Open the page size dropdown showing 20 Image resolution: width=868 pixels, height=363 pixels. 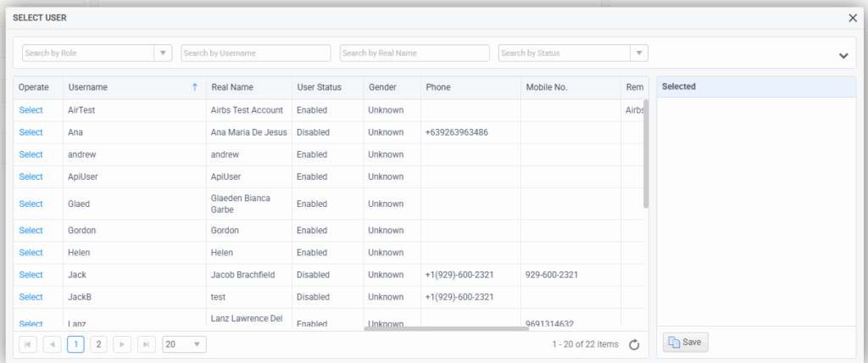(x=184, y=344)
